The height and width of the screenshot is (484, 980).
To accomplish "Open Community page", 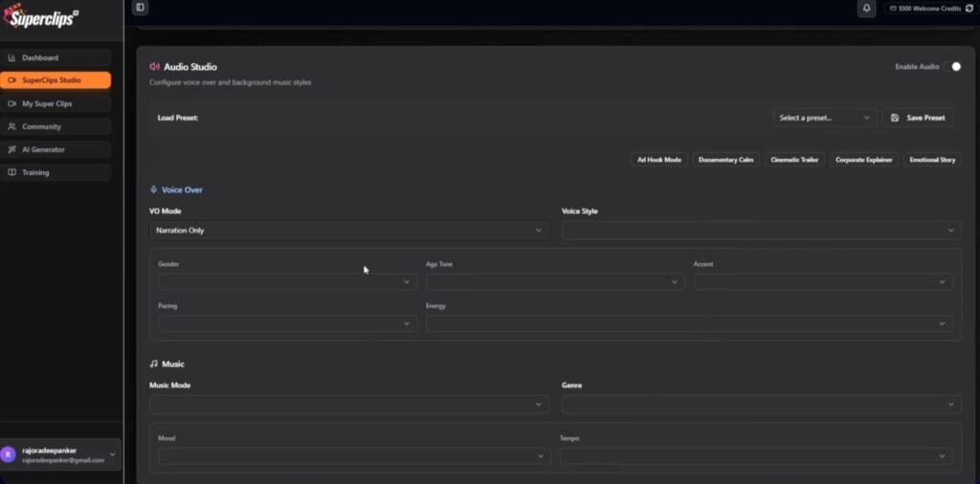I will 56,127.
